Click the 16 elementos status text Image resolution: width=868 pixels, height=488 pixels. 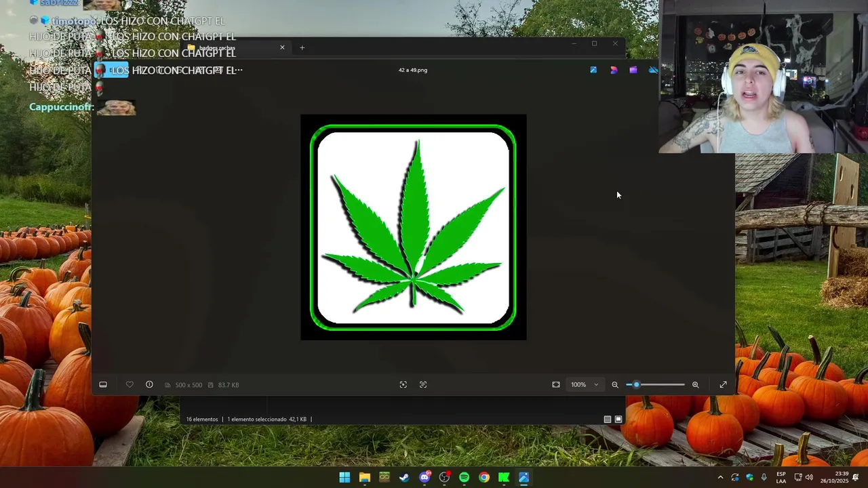[x=202, y=420]
